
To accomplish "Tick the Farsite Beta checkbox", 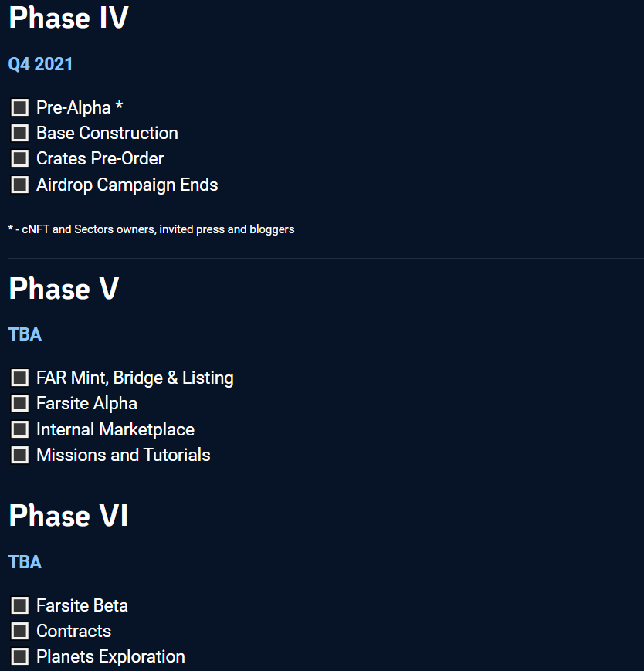I will point(19,605).
